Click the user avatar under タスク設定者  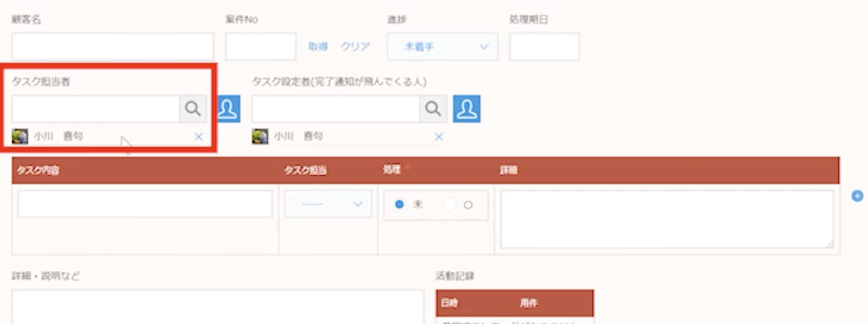pyautogui.click(x=260, y=136)
